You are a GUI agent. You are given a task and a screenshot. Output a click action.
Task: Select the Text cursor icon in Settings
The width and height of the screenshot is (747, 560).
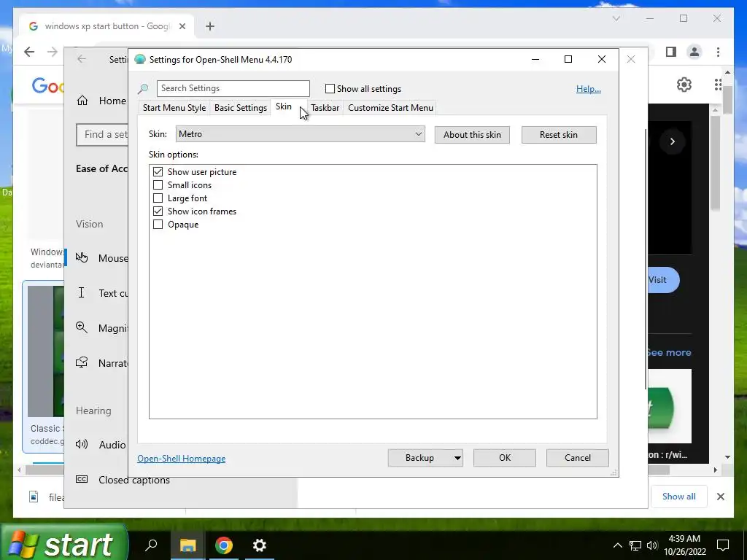(82, 292)
